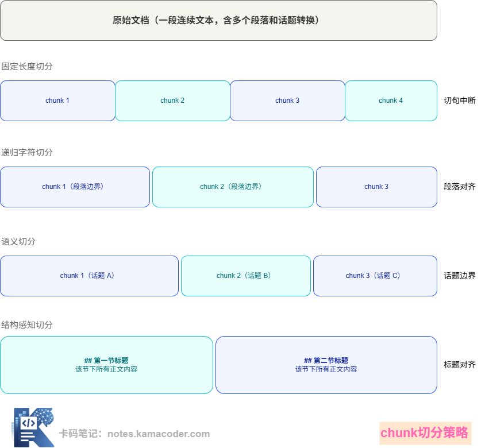The image size is (489, 448).
Task: Click the 第一节标题 box
Action: tap(107, 365)
